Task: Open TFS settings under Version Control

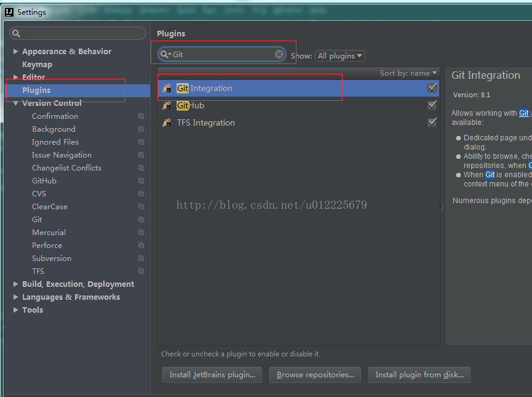Action: pyautogui.click(x=38, y=271)
